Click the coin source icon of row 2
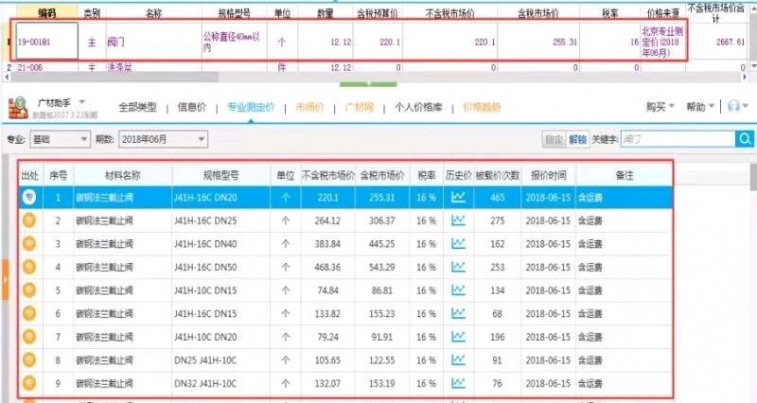 29,221
